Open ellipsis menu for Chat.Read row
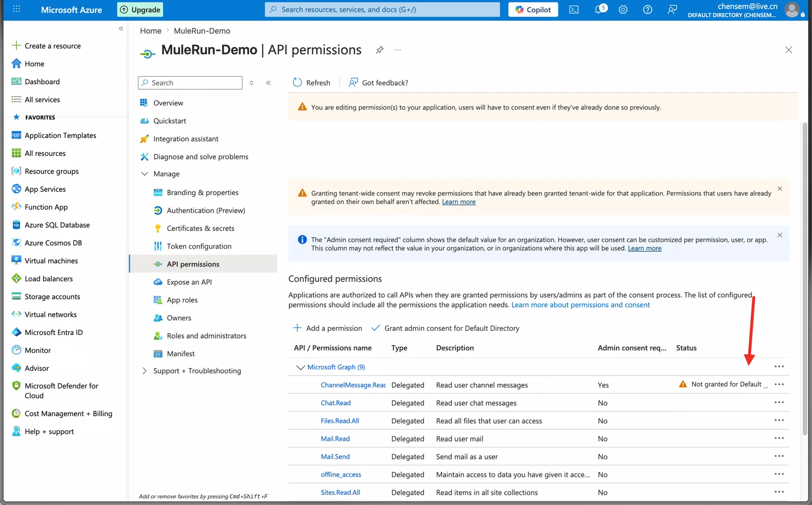This screenshot has height=505, width=812. (779, 402)
